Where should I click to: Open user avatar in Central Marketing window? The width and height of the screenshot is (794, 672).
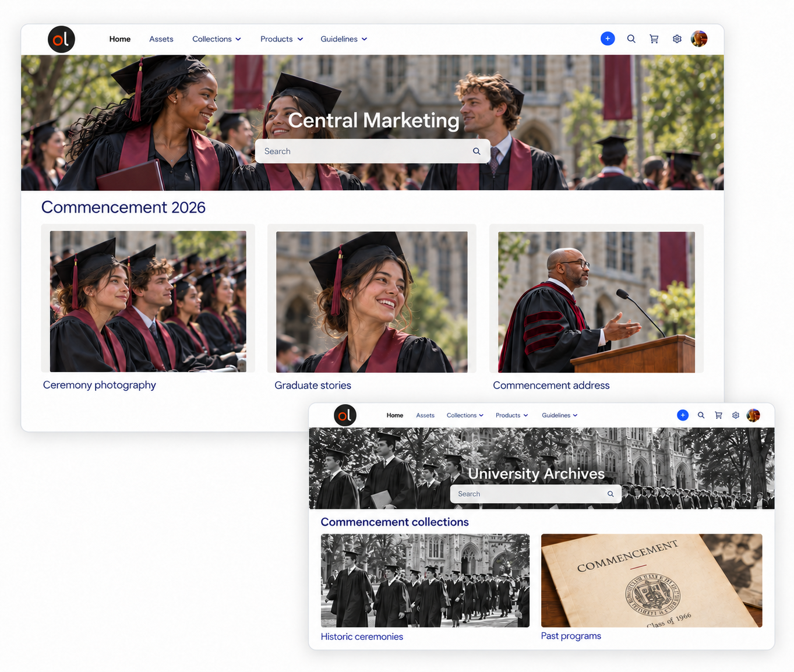tap(699, 38)
